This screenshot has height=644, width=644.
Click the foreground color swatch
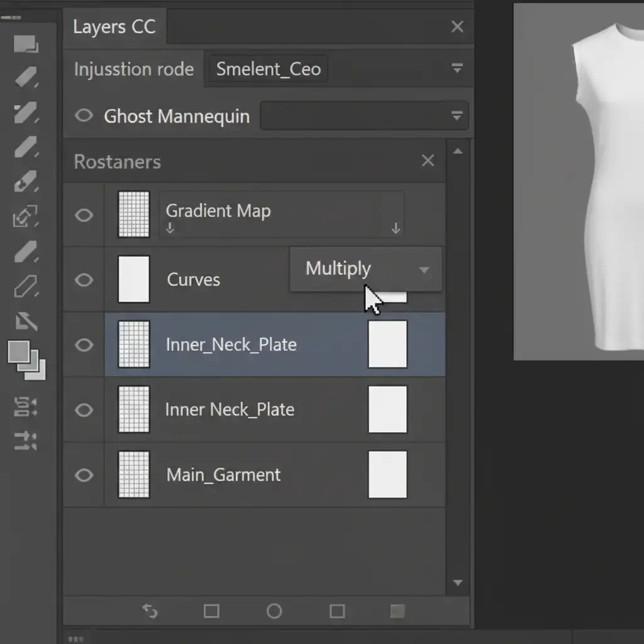coord(19,352)
